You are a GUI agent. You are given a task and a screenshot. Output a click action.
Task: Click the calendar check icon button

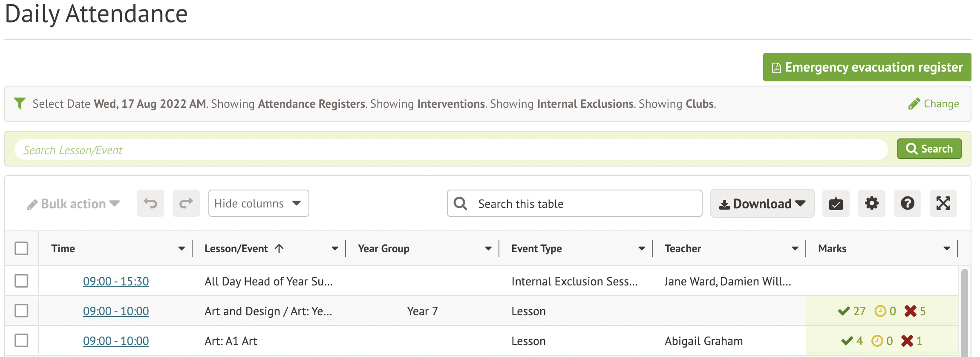(x=836, y=203)
